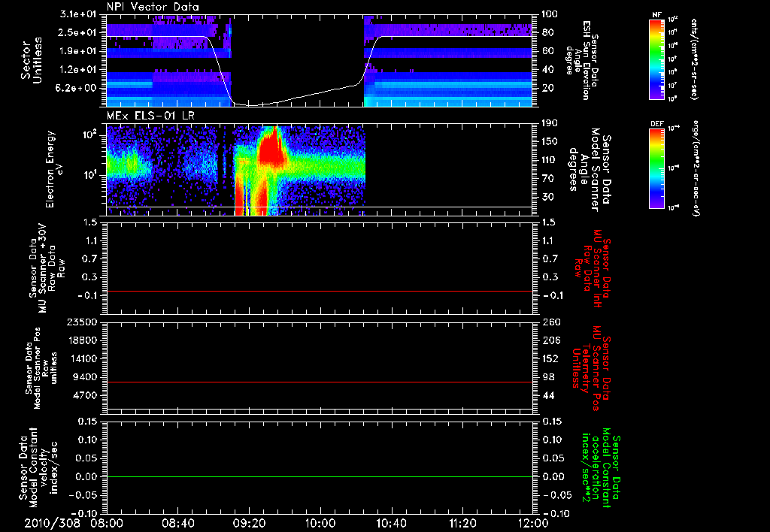This screenshot has height=532, width=770.
Task: Click the red line in MU Scanner +30V panel
Action: pos(319,291)
